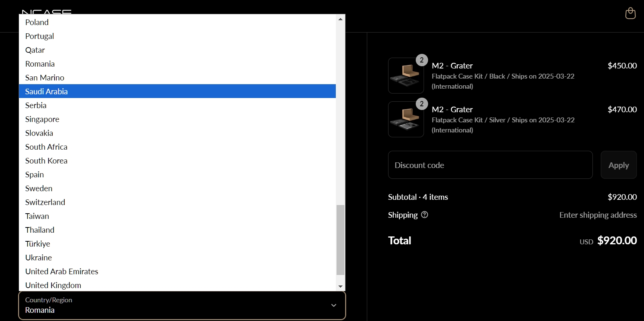The width and height of the screenshot is (644, 321).
Task: Click the $450.00 price of Black kit
Action: (622, 65)
